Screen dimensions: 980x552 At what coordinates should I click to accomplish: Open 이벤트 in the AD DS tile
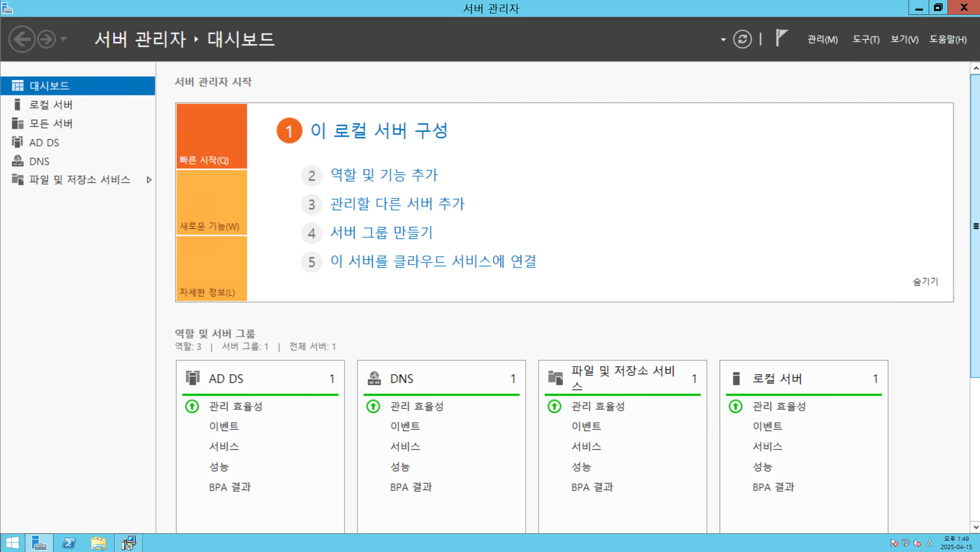pos(224,426)
